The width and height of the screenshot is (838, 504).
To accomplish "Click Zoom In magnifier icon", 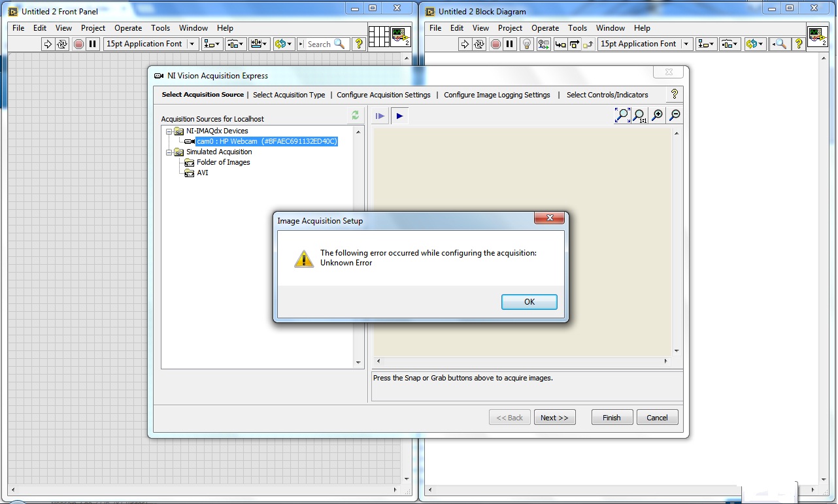I will coord(657,115).
